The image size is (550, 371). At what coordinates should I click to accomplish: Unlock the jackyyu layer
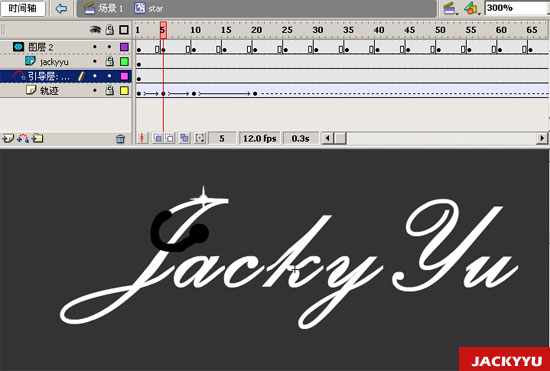point(110,62)
